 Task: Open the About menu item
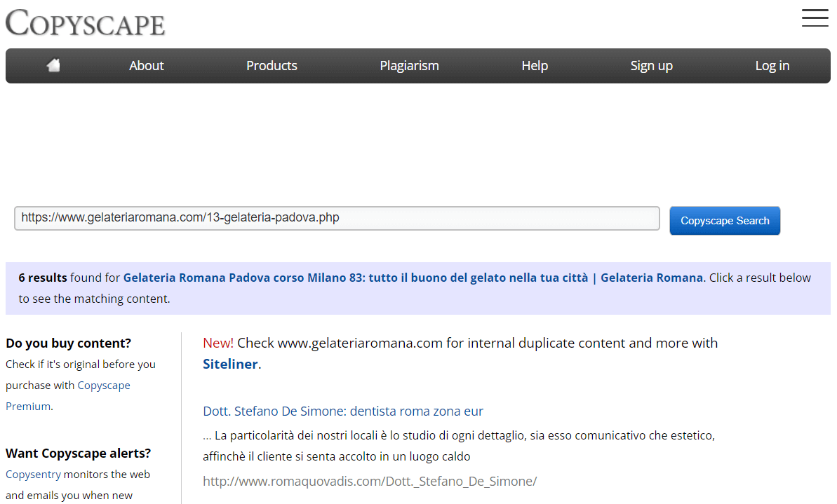pos(146,66)
